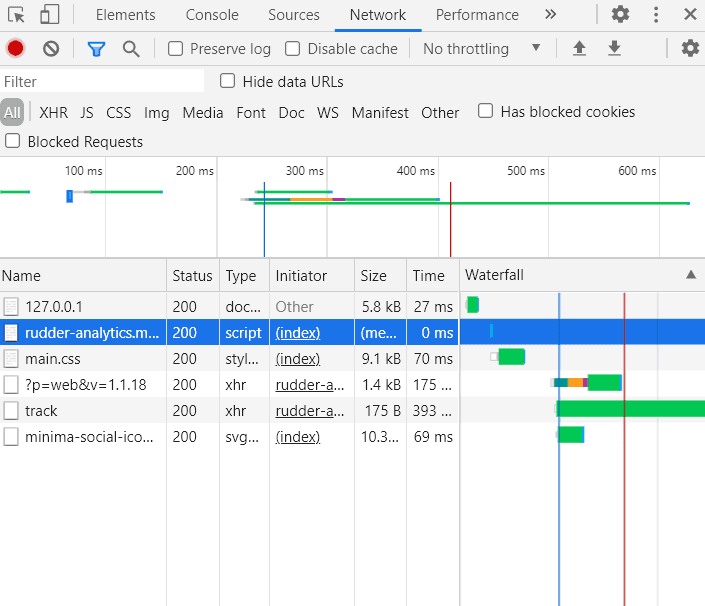The image size is (705, 606).
Task: Toggle the device toolbar icon
Action: point(50,15)
